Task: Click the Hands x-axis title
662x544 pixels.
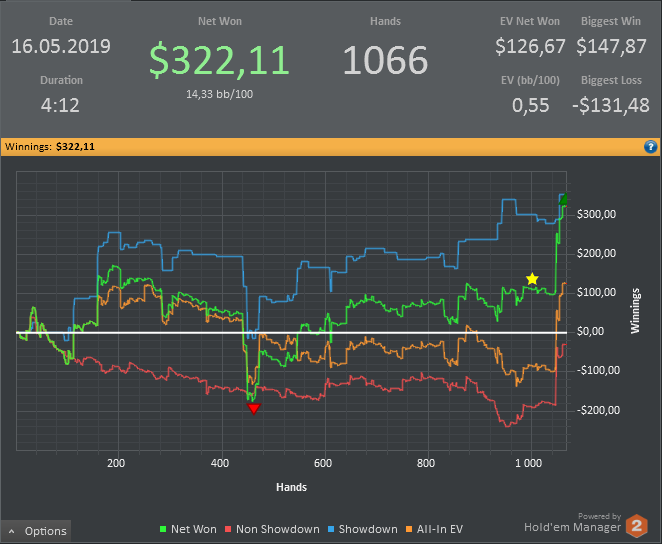Action: pos(291,487)
